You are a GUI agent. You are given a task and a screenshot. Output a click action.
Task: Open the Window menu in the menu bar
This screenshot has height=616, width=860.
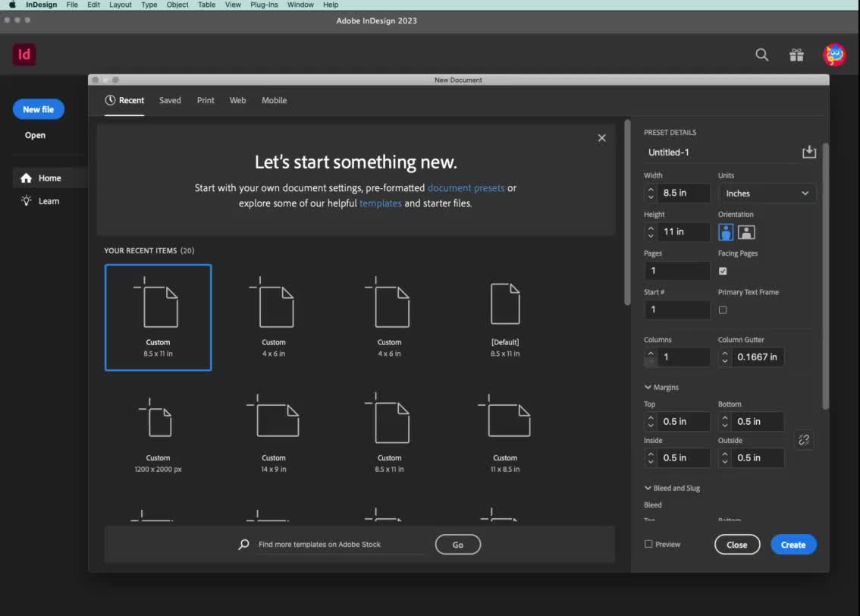[300, 5]
